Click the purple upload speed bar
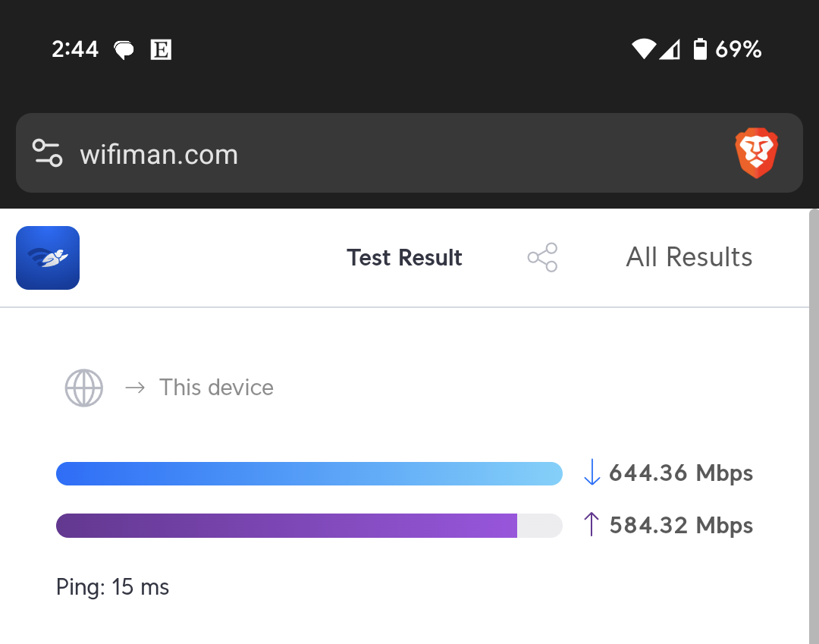This screenshot has height=644, width=819. coord(309,526)
